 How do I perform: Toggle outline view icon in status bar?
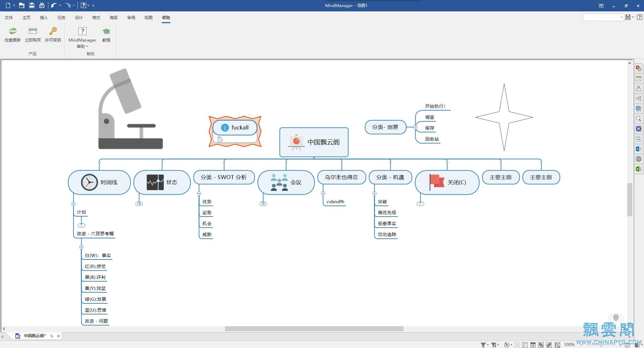click(557, 345)
